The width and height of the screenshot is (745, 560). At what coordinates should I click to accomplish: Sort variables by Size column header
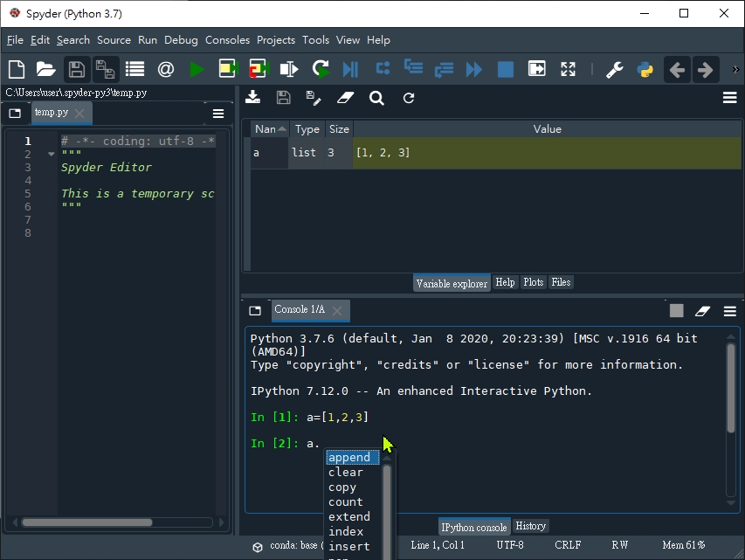click(339, 128)
